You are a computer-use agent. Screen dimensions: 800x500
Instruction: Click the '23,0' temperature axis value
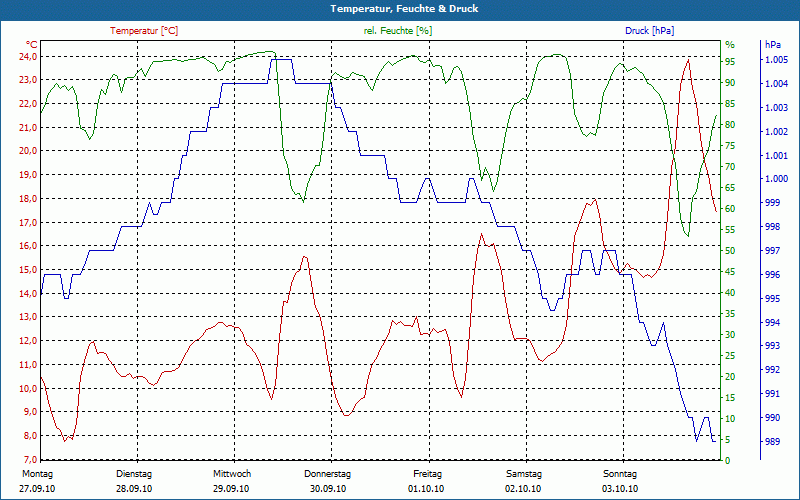coord(29,80)
